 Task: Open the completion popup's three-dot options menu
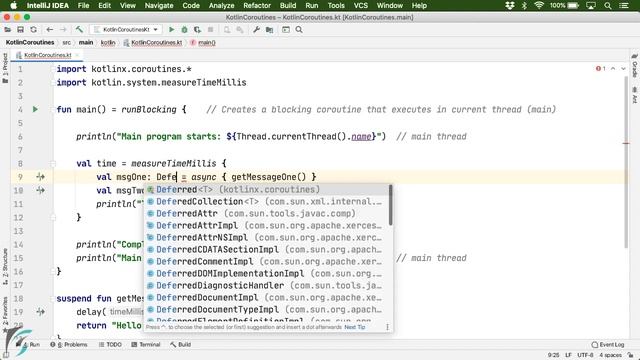click(387, 327)
